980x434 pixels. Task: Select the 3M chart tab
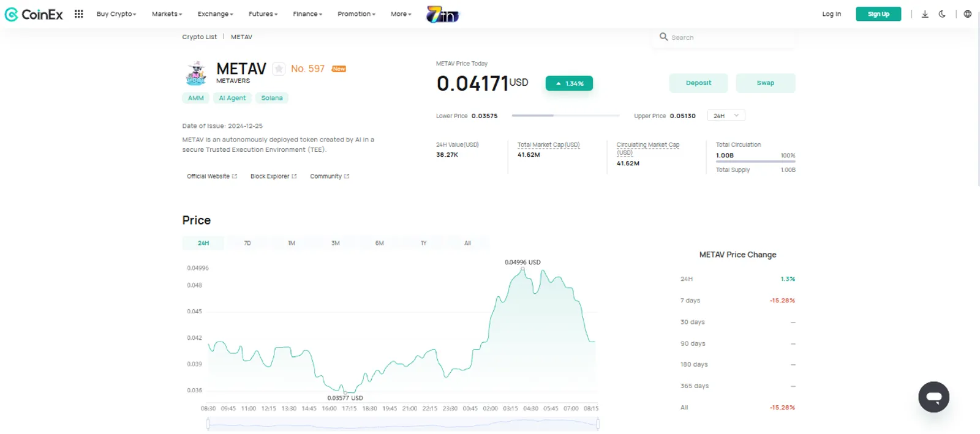336,243
